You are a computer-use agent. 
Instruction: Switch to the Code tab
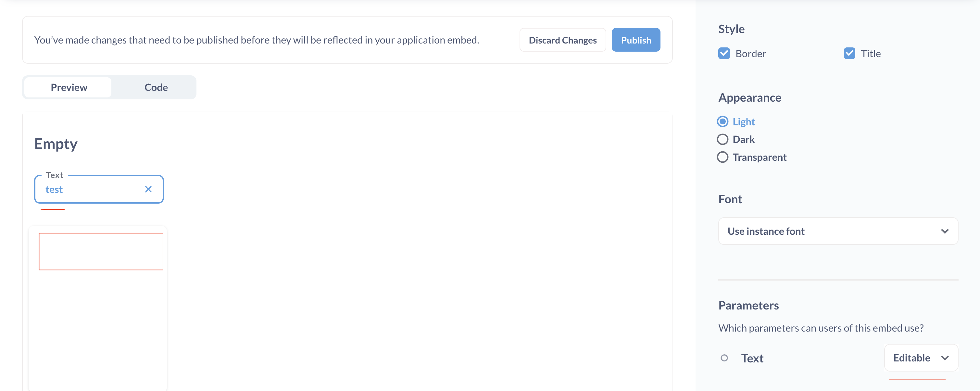(156, 87)
